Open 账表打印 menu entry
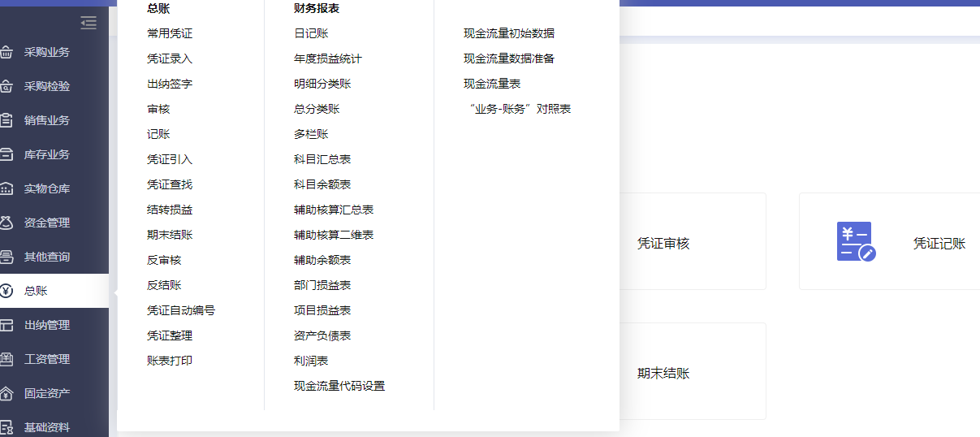 [x=170, y=361]
